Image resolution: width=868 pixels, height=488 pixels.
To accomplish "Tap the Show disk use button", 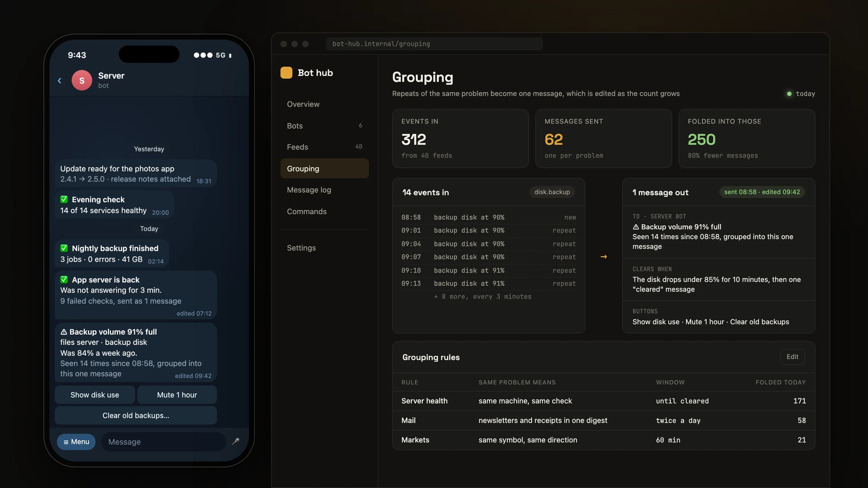I will click(95, 395).
